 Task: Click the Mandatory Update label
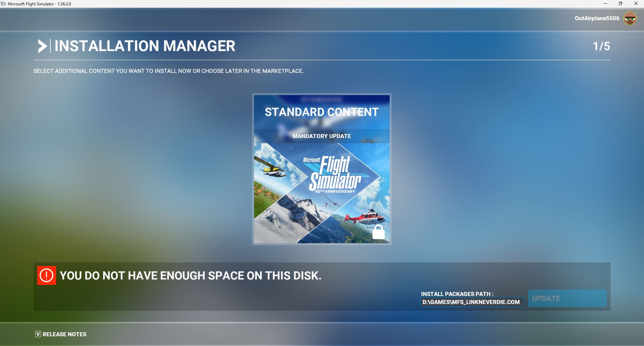click(x=322, y=136)
